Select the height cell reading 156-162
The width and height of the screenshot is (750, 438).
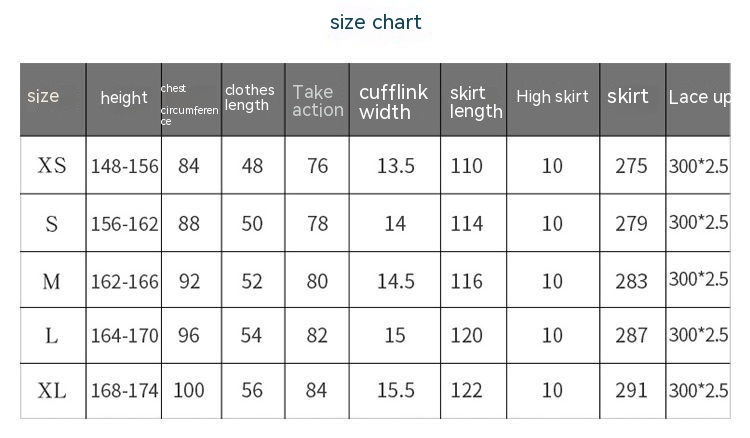[125, 224]
